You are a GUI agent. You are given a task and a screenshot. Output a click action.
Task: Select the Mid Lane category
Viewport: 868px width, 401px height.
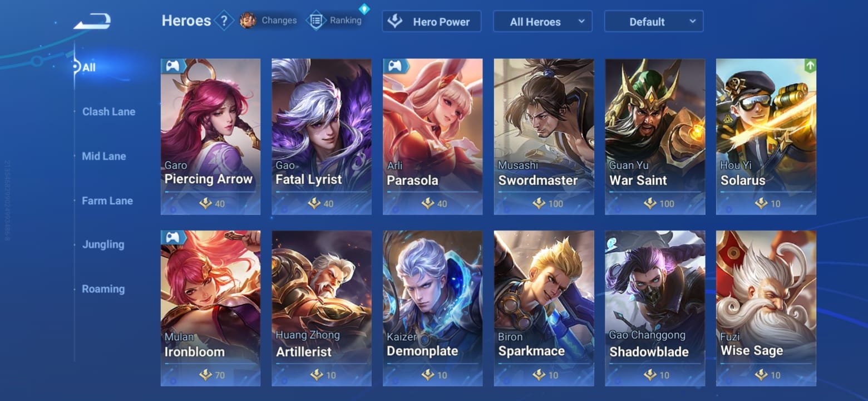pos(103,156)
